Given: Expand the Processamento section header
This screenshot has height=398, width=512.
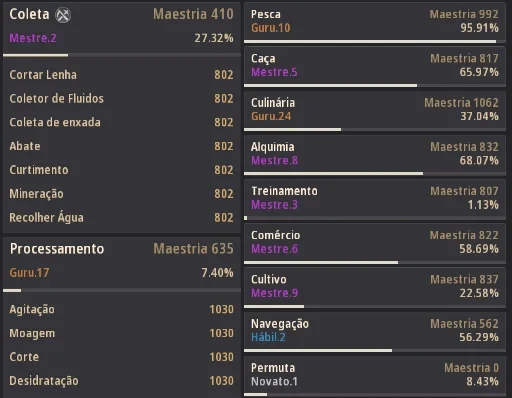Looking at the screenshot, I should (x=121, y=262).
